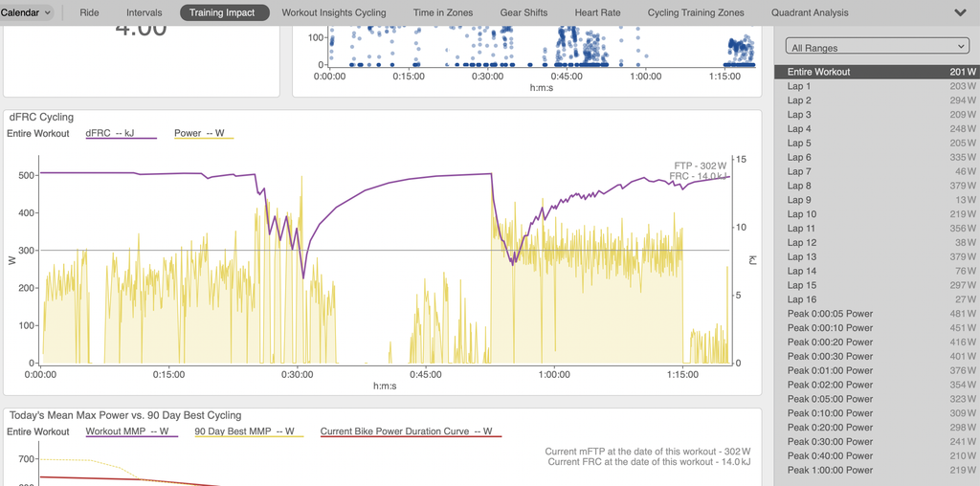The width and height of the screenshot is (980, 486).
Task: Select Lap 12 in ranges list
Action: [x=877, y=242]
